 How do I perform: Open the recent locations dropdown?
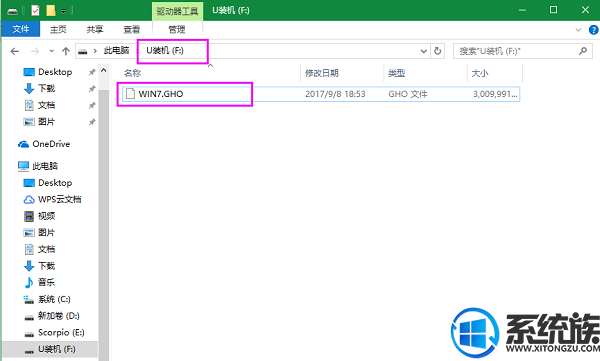pos(52,51)
